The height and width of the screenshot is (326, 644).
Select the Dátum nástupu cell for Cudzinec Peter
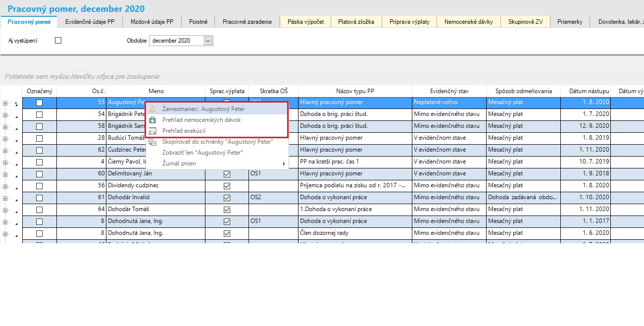[585, 150]
